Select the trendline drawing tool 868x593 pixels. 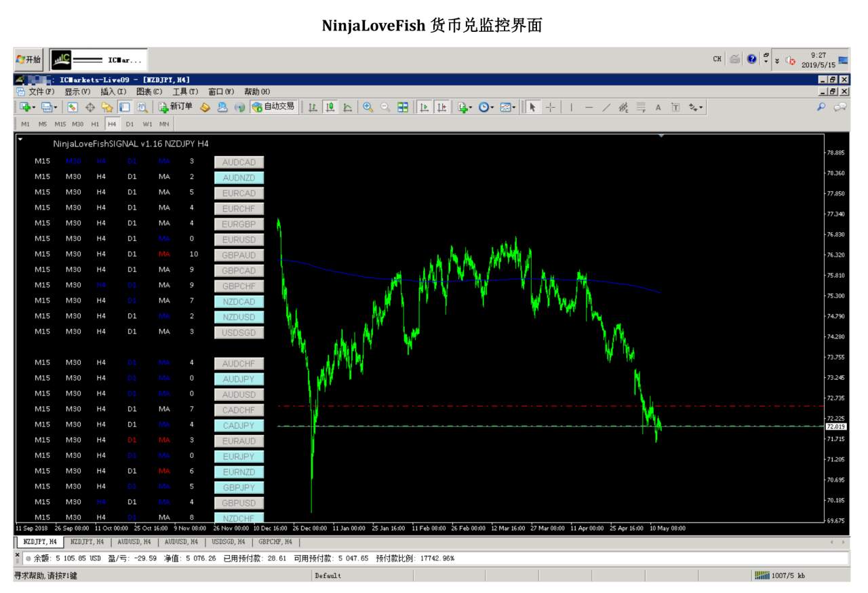(x=606, y=107)
